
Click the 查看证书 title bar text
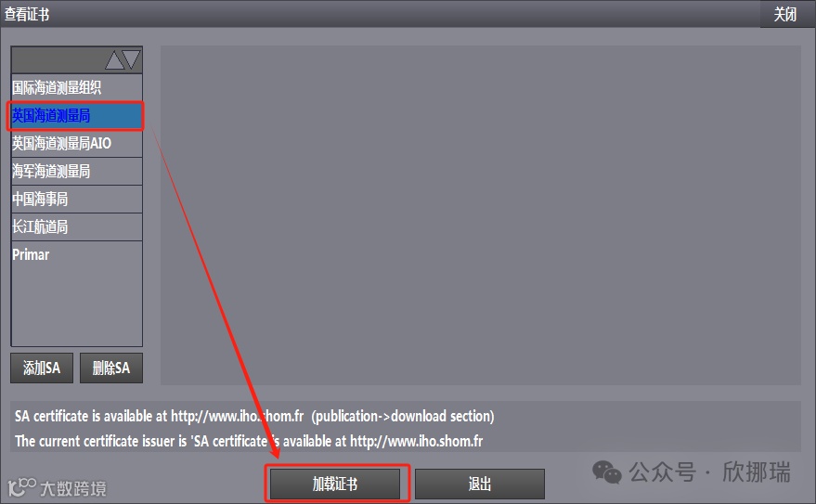[27, 14]
